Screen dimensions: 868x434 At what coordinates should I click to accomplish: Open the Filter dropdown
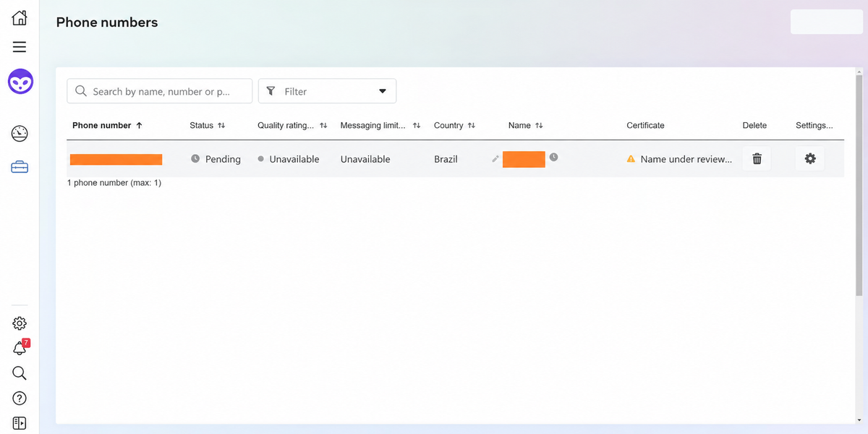[x=327, y=91]
